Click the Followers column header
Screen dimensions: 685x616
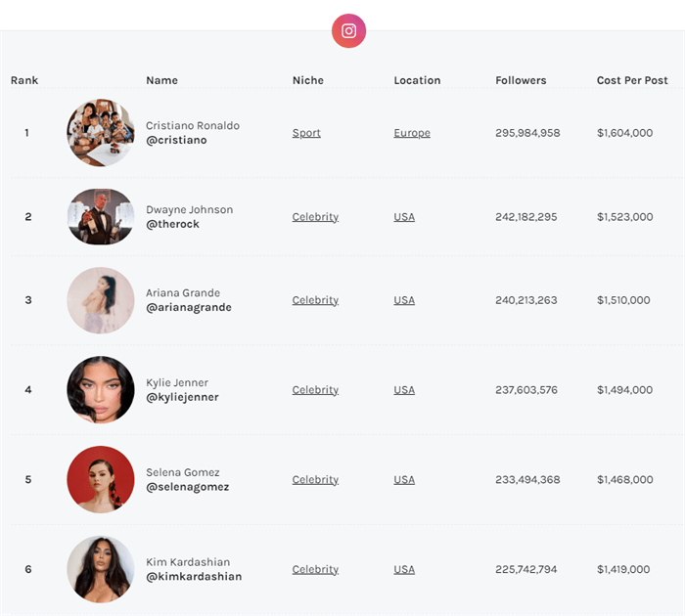pos(521,80)
